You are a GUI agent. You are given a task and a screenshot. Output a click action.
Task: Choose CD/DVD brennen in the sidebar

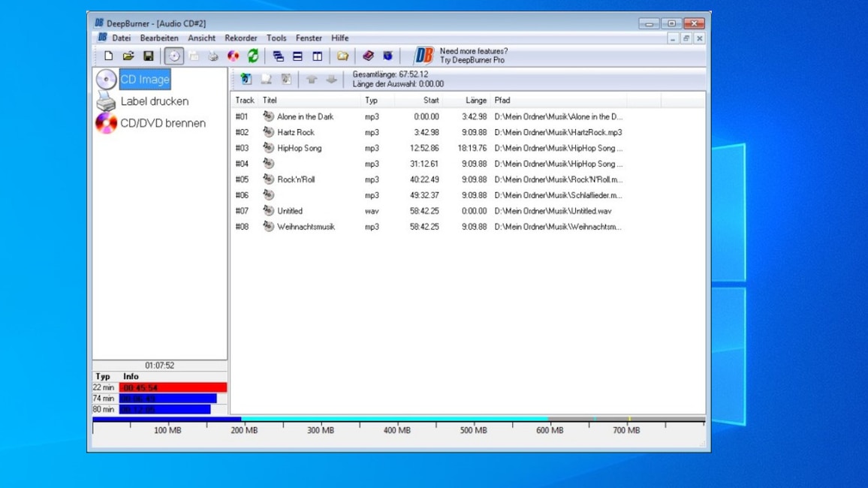coord(107,124)
